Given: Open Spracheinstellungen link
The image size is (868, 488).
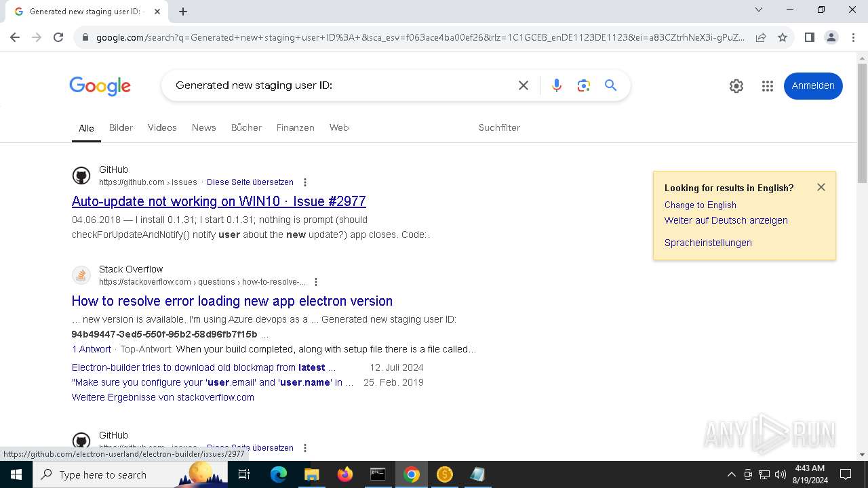Looking at the screenshot, I should click(708, 243).
